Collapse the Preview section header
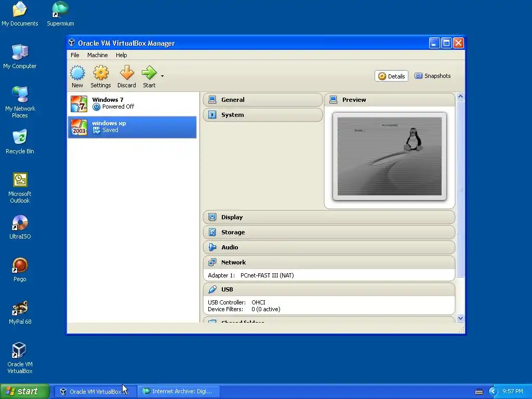This screenshot has height=399, width=532. point(390,100)
